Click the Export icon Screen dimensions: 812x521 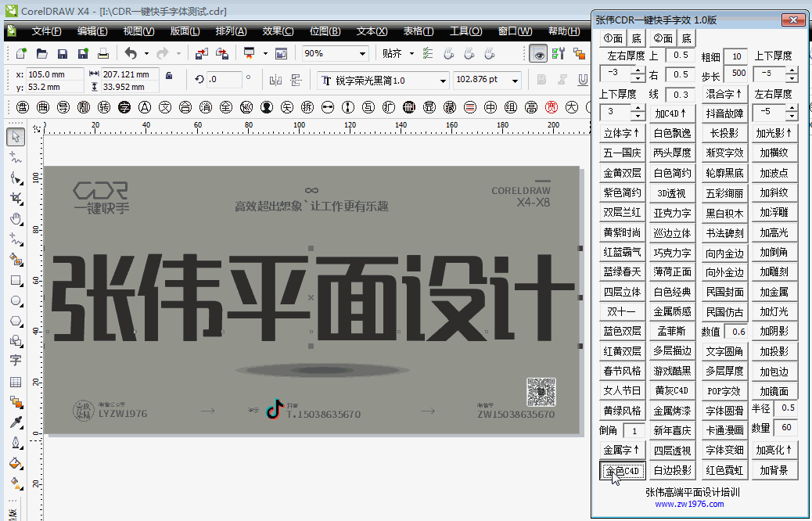222,53
